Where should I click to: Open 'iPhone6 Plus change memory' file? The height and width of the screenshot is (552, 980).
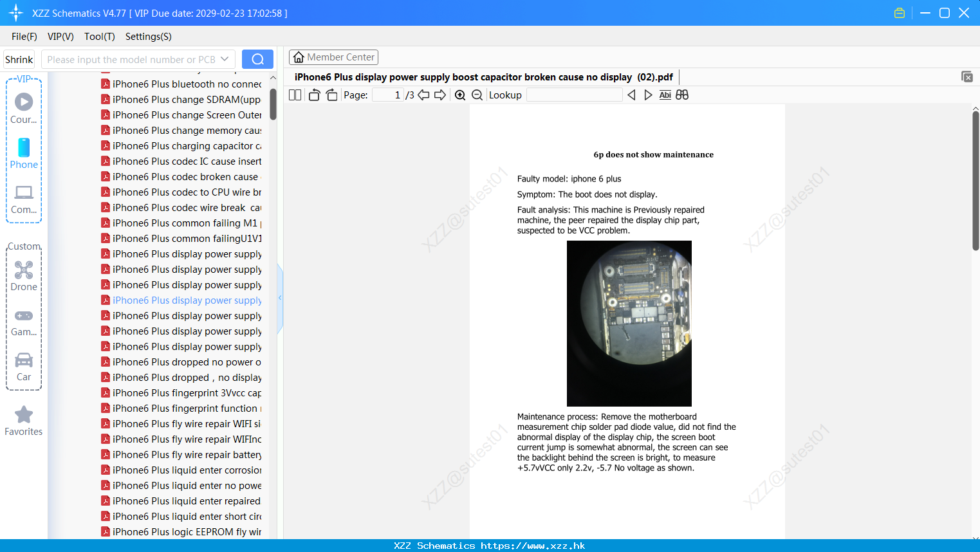(x=181, y=131)
